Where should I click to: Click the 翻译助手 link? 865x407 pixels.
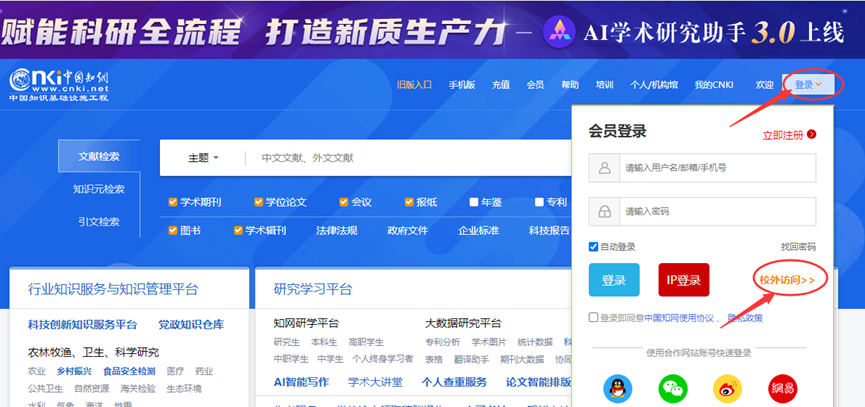pyautogui.click(x=472, y=360)
